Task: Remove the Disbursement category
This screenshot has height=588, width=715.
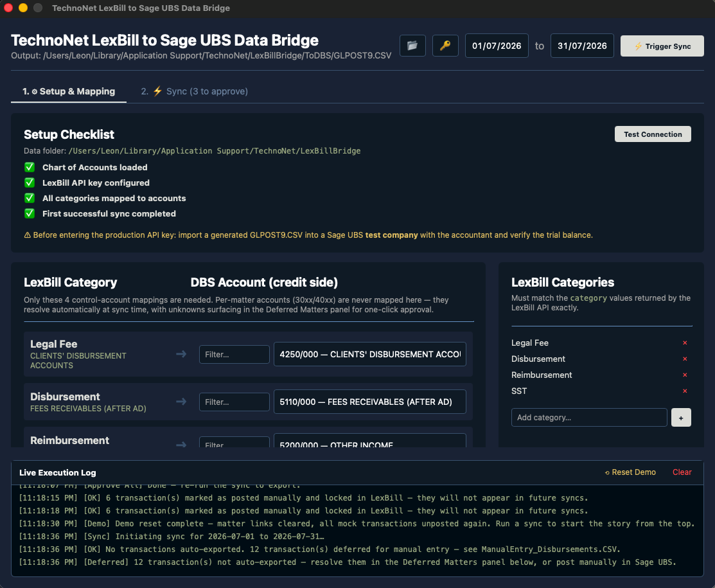Action: (684, 359)
